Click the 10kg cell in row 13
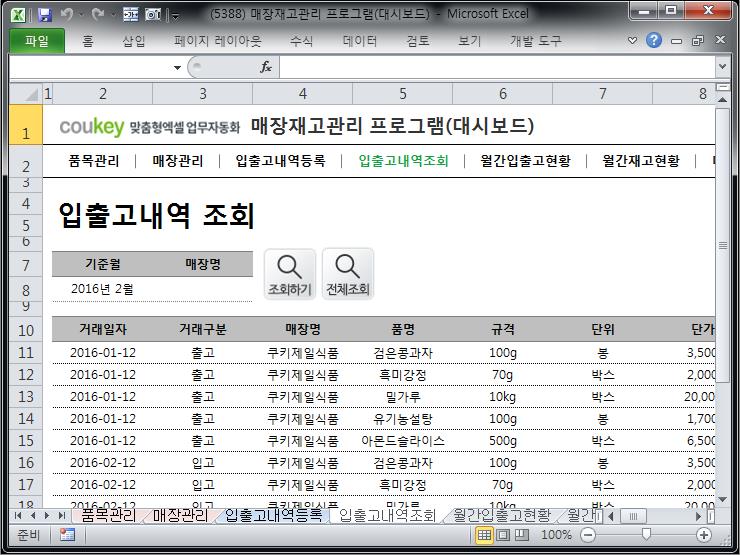Viewport: 740px width, 555px height. [503, 397]
